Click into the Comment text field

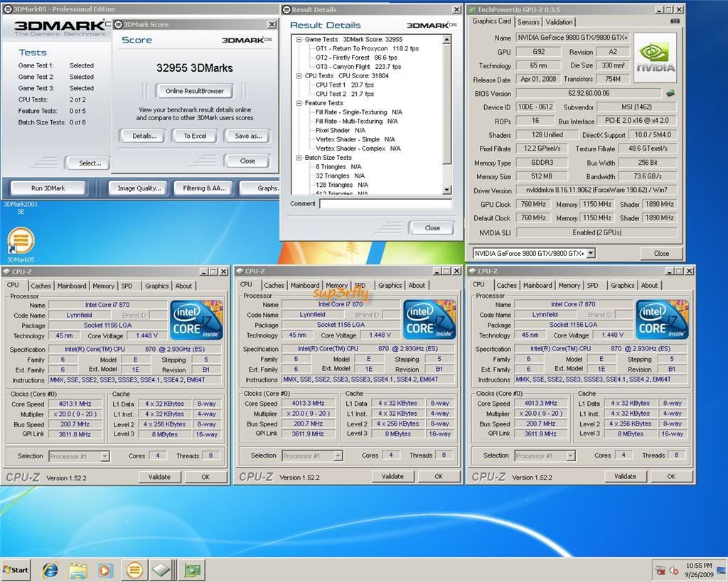[385, 204]
